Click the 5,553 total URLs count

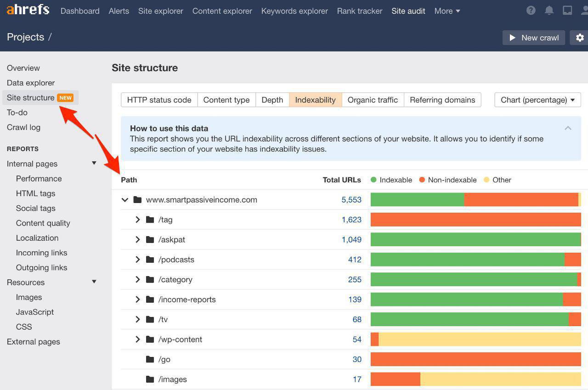(351, 200)
